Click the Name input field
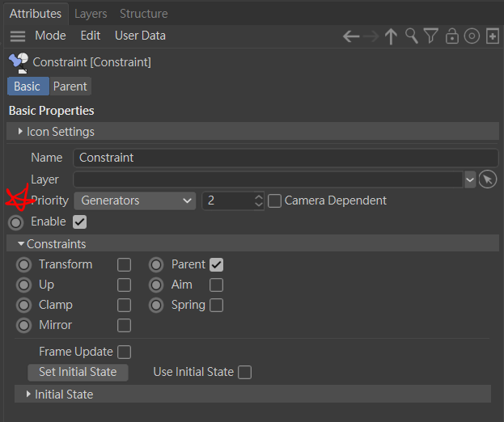504x422 pixels. point(285,158)
